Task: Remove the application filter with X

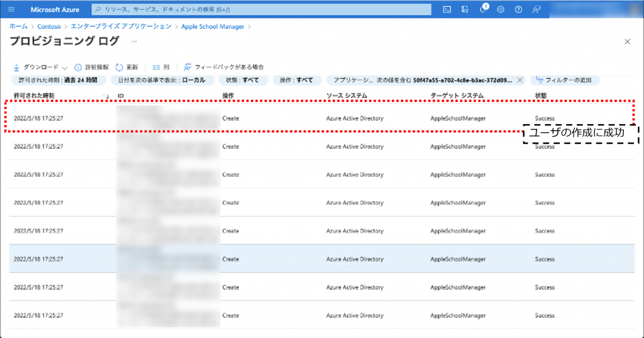Action: (520, 80)
